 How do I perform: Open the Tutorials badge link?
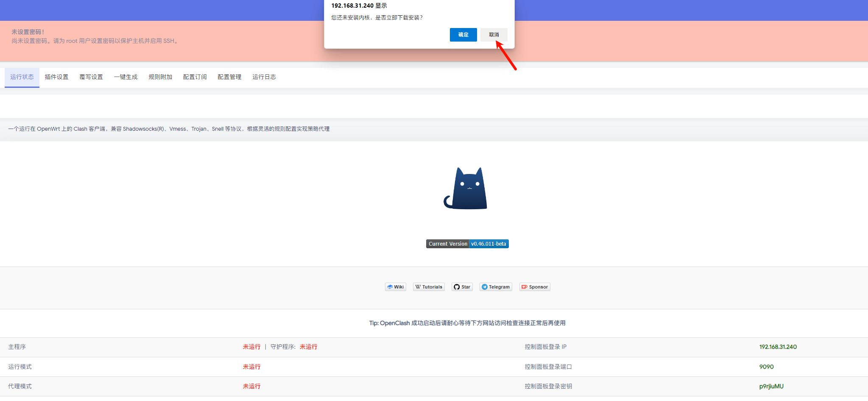pyautogui.click(x=429, y=287)
